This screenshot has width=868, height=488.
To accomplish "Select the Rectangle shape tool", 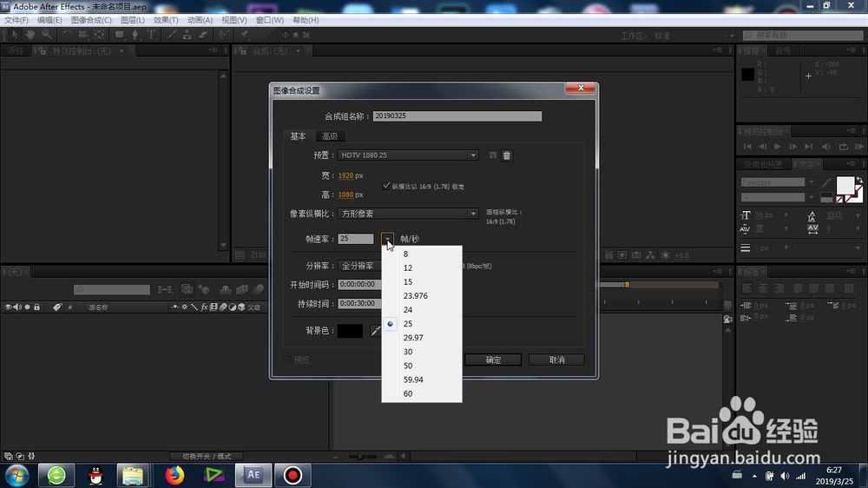I will pos(119,35).
